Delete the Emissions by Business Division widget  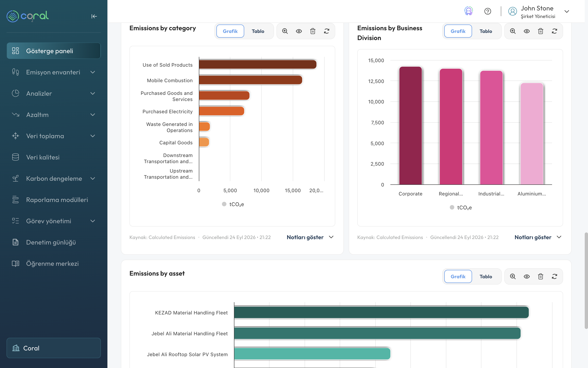click(540, 31)
